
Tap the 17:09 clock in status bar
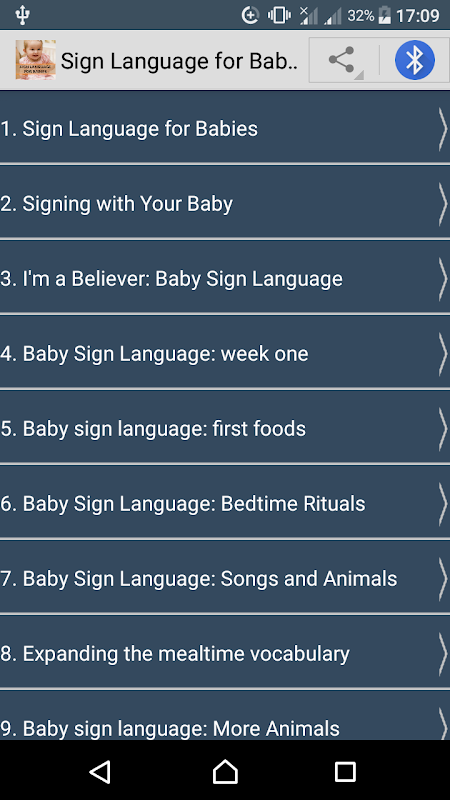click(x=417, y=16)
